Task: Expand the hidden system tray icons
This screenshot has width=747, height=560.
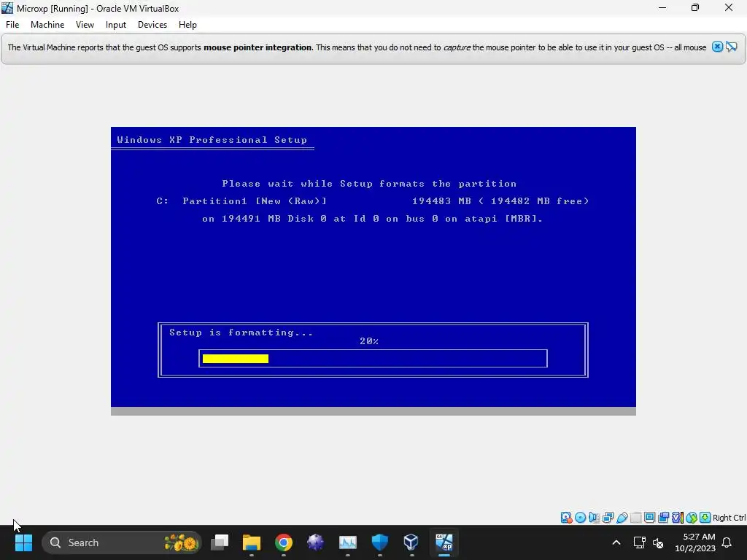Action: pos(616,542)
